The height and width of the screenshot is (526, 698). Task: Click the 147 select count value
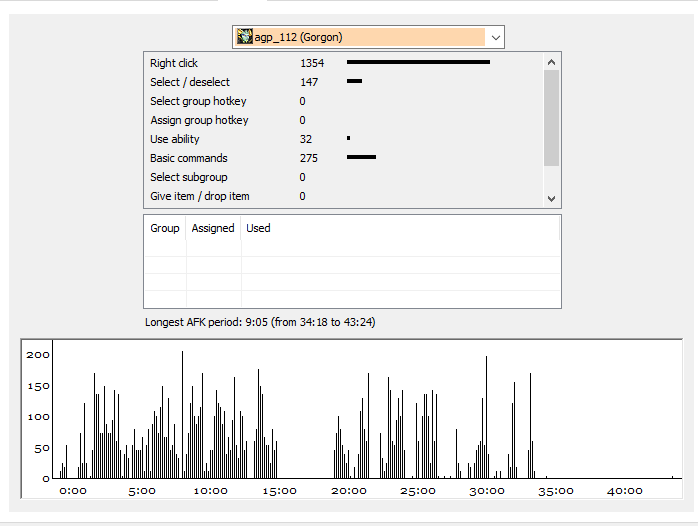pos(308,82)
